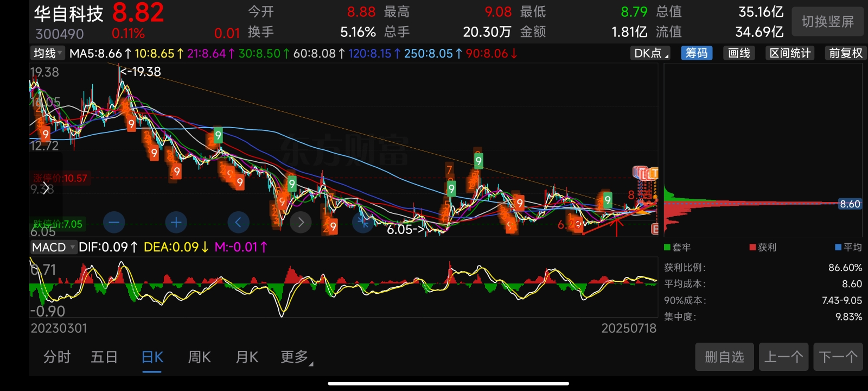The image size is (868, 391).
Task: Tap the 套牢 green legend swatch
Action: (667, 247)
